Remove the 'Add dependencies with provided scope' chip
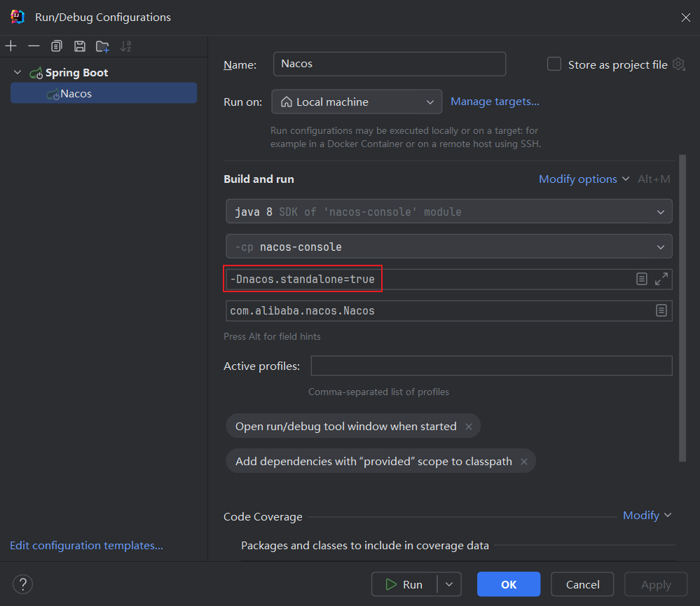Screen dimensions: 700x606 coord(524,462)
